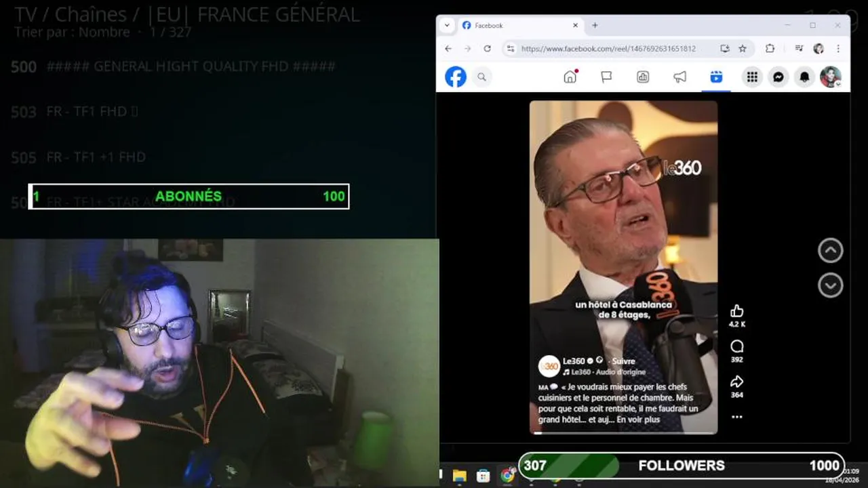Open the Le360 Audio d'origine link
The image size is (868, 488).
point(604,372)
